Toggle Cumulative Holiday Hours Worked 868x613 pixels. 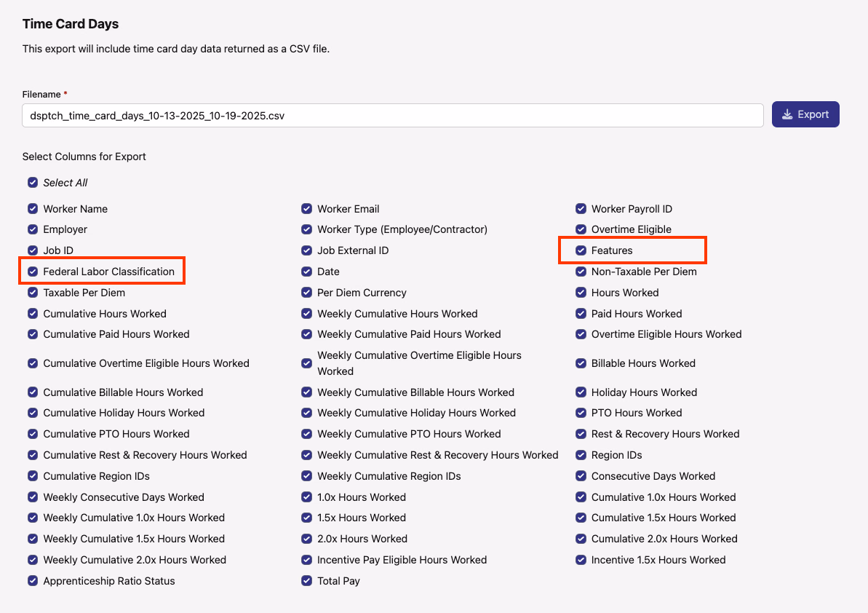pos(33,413)
